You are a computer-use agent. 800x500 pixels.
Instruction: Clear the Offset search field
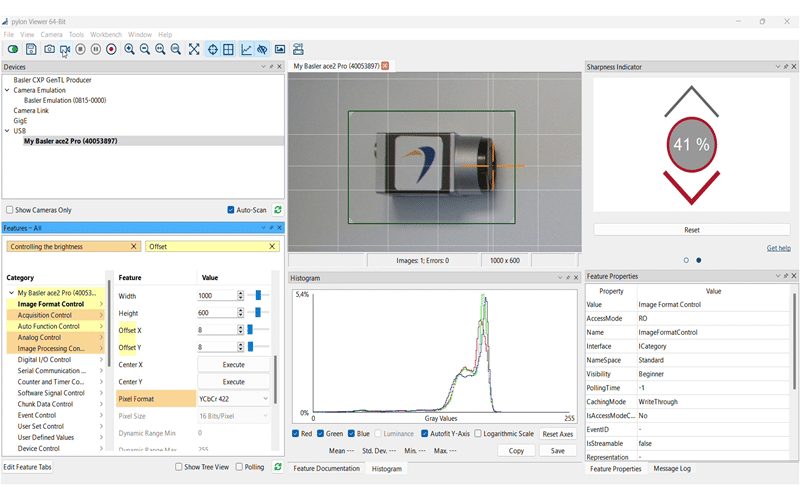(272, 246)
